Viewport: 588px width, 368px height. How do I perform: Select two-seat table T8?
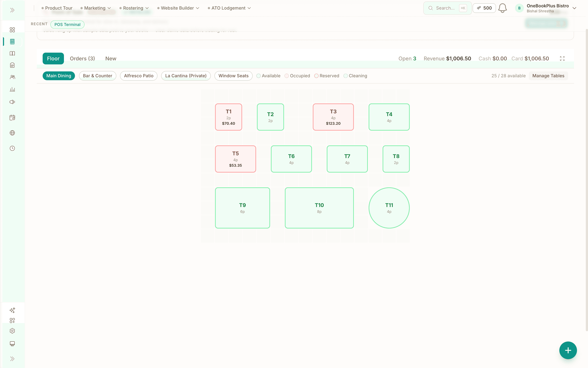[x=396, y=159]
